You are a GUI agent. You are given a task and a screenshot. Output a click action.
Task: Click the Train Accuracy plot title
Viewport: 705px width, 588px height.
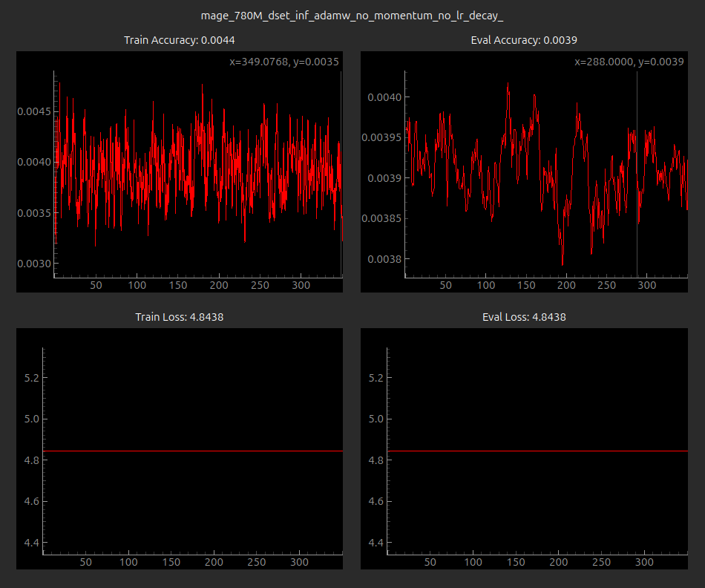(179, 40)
